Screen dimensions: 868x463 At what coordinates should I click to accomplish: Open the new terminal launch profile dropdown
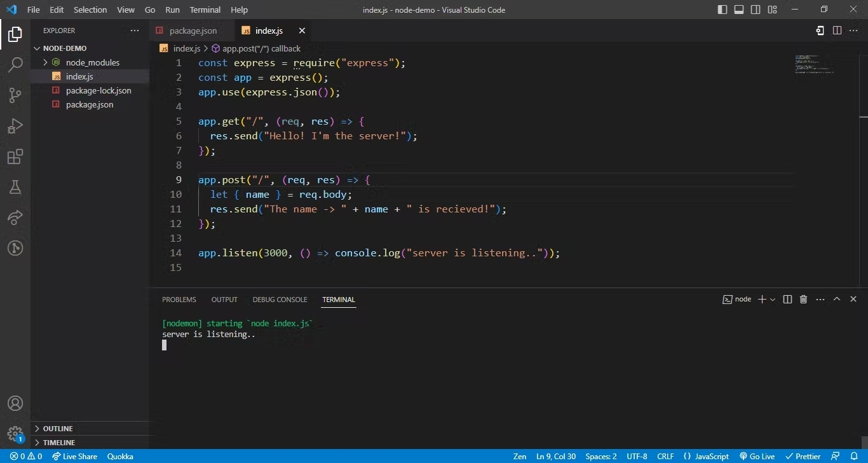pyautogui.click(x=773, y=300)
